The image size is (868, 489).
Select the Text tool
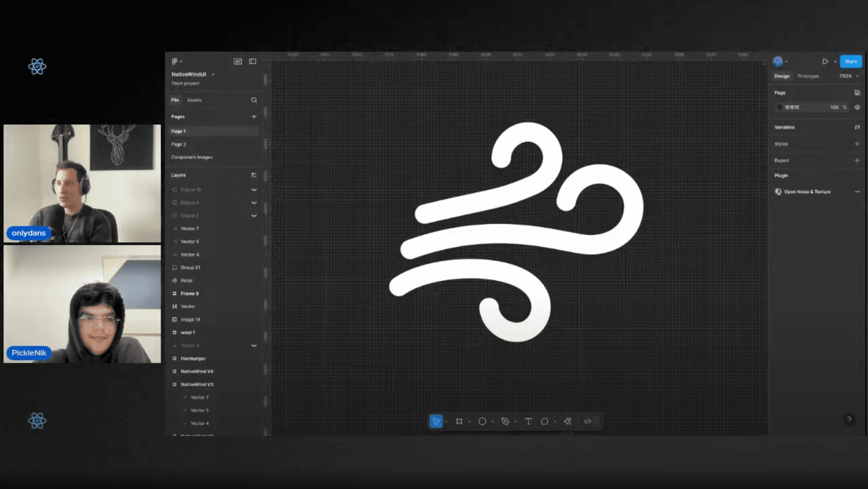point(528,421)
